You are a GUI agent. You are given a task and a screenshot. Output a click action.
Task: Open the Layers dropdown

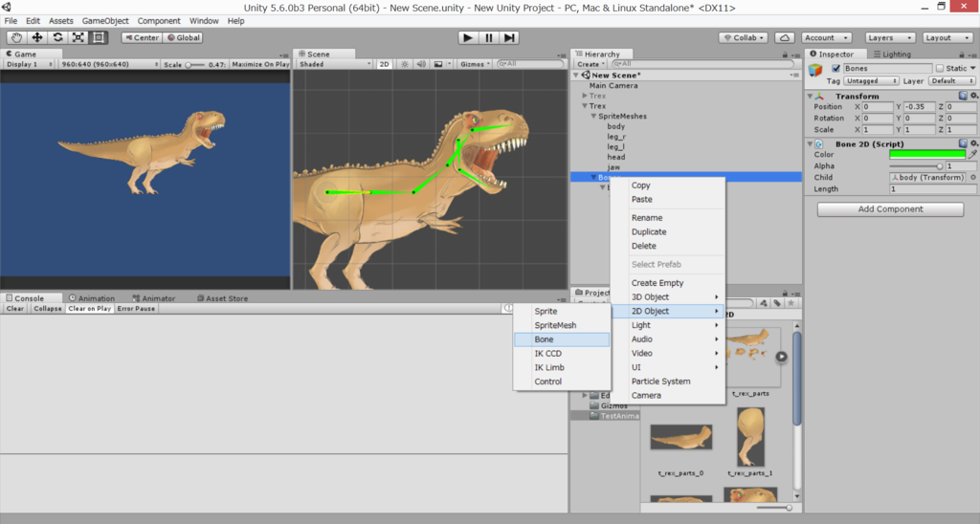tap(889, 37)
